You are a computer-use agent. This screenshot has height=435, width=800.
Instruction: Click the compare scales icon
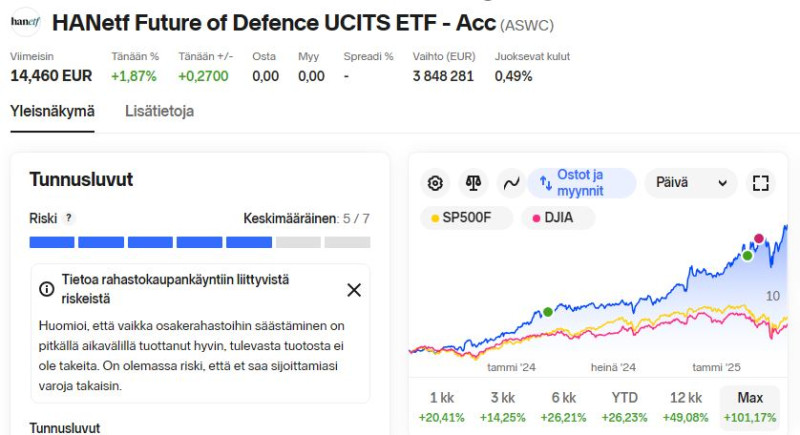473,183
